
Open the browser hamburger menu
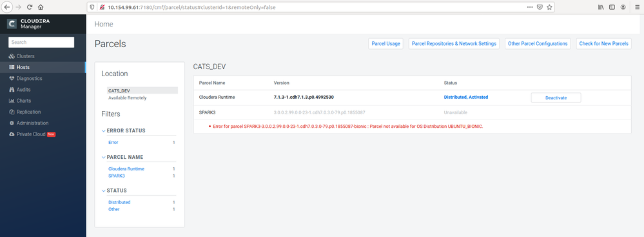637,7
